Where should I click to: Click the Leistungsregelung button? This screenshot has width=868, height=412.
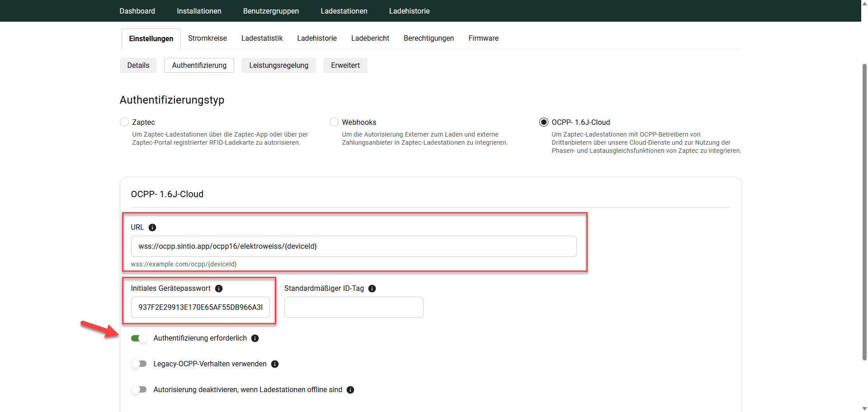click(x=278, y=65)
